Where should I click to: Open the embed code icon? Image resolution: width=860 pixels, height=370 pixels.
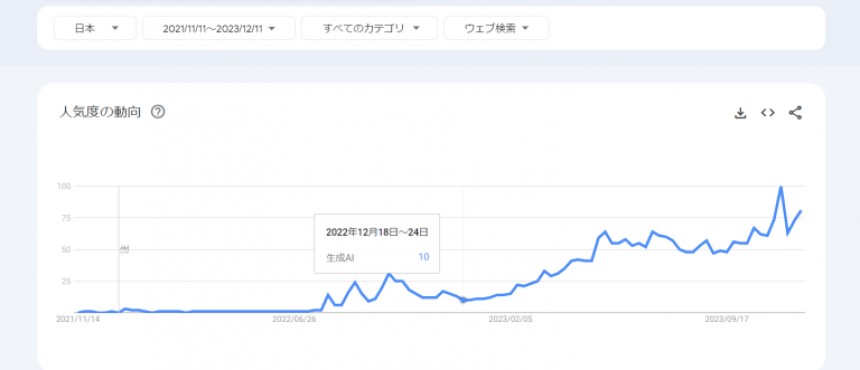[x=768, y=113]
